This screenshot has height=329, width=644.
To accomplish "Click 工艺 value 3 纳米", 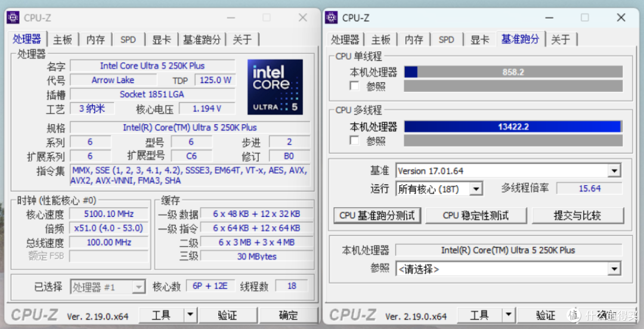I will 92,109.
